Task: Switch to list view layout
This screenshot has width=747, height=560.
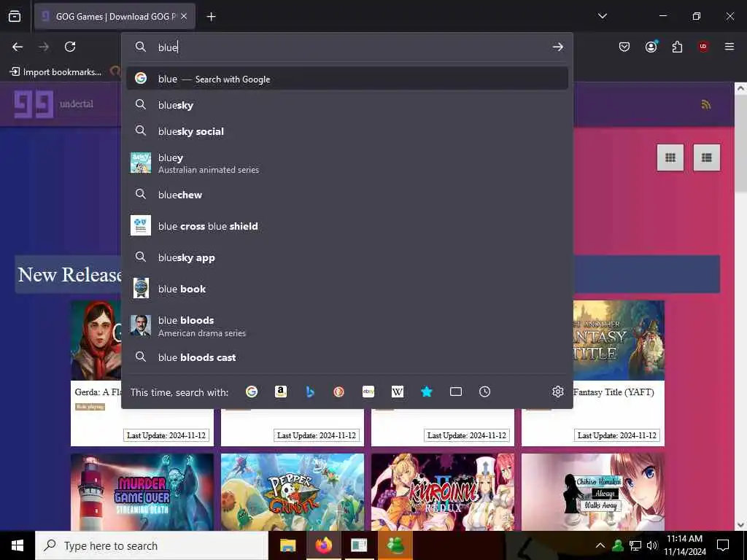Action: 706,157
